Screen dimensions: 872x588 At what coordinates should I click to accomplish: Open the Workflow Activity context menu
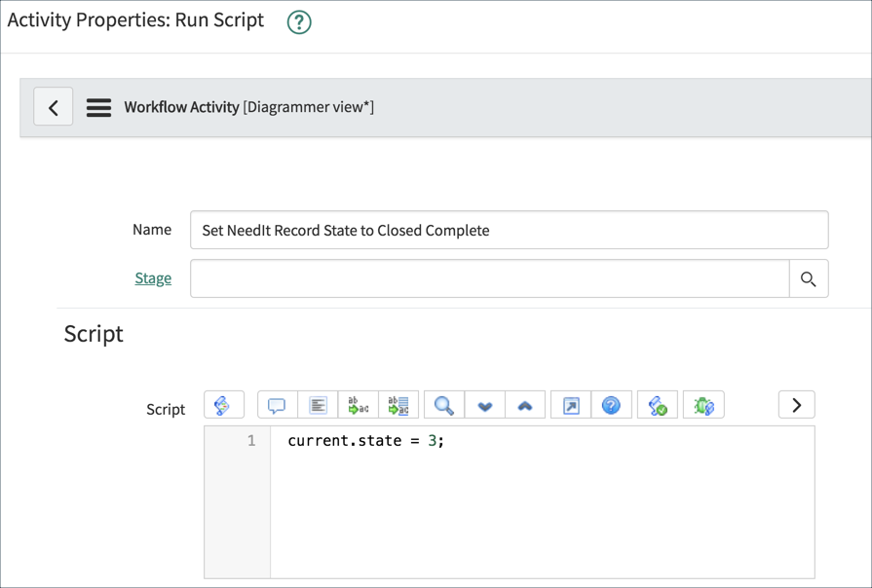pyautogui.click(x=98, y=107)
